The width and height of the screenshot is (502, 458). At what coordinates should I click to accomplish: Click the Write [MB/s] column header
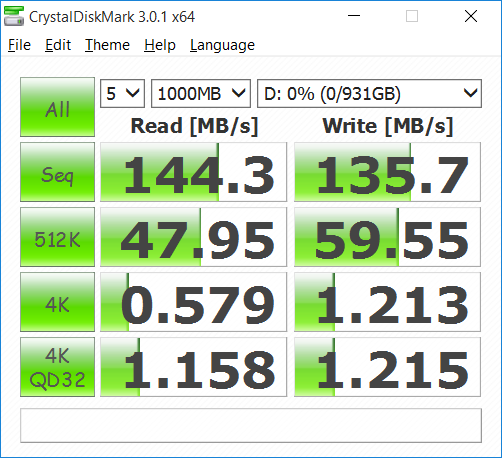388,126
